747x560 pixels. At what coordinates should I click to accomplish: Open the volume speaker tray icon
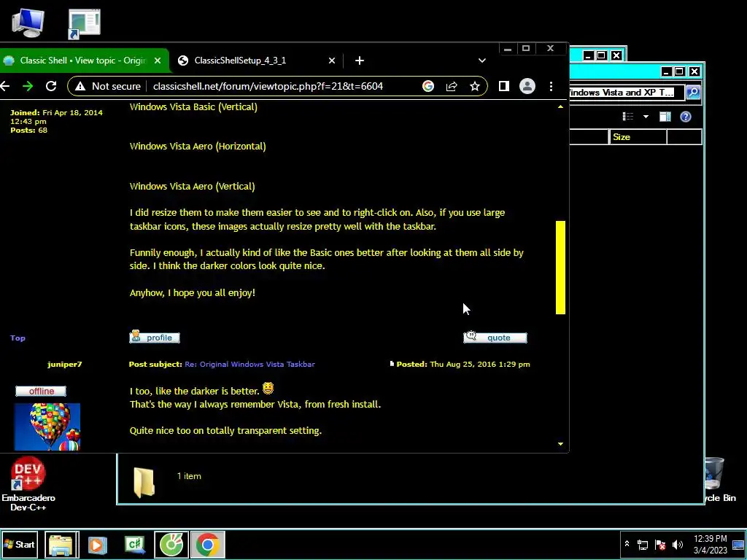coord(678,544)
